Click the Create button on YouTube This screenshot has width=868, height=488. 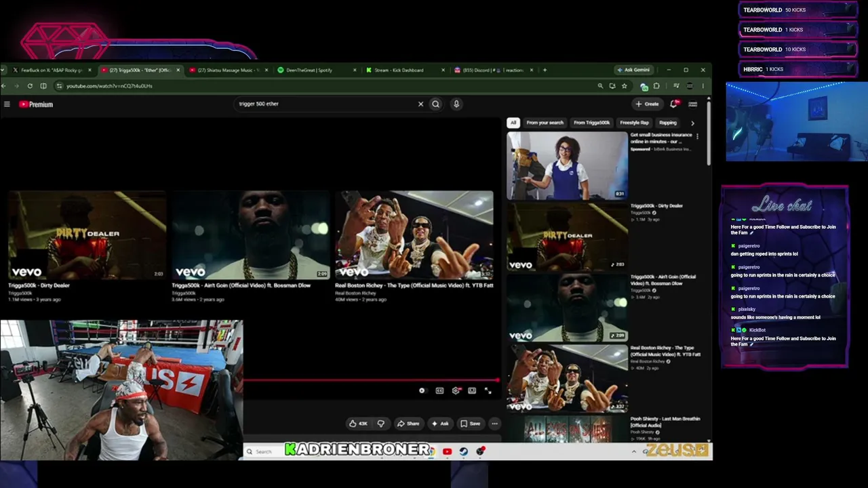648,104
